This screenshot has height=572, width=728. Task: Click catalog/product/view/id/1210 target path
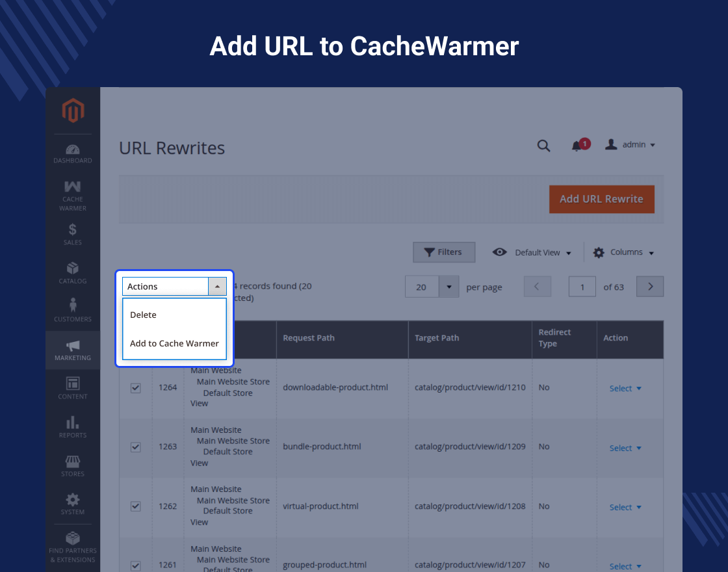pyautogui.click(x=470, y=387)
